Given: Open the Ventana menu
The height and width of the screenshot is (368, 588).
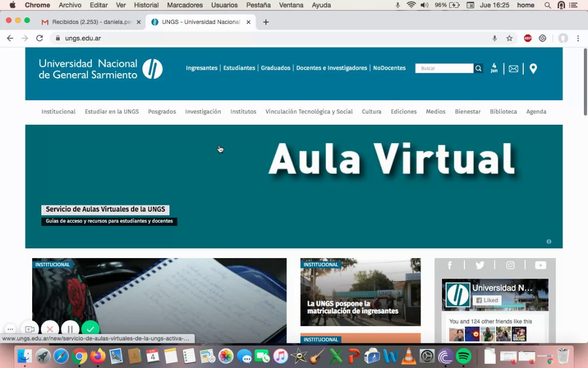Looking at the screenshot, I should [291, 5].
